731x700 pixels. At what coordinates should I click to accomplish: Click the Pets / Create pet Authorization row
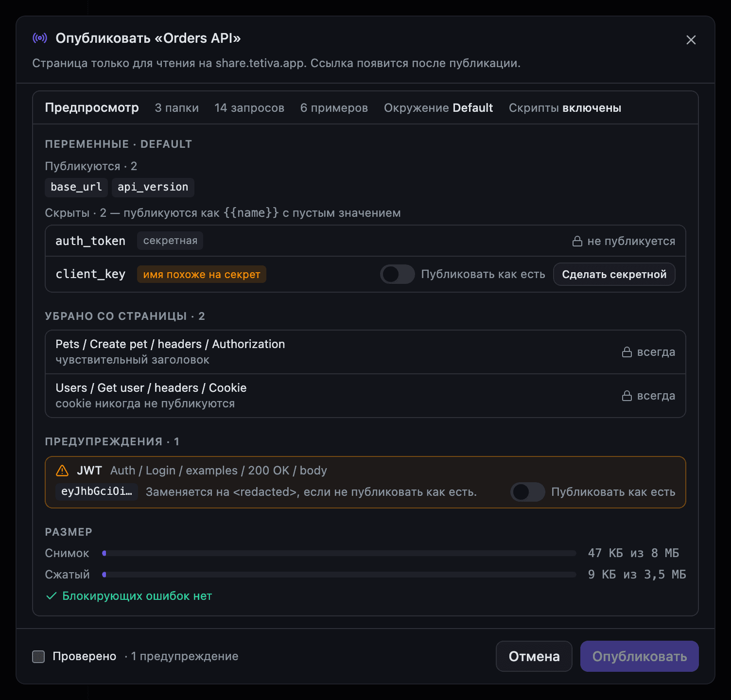365,352
